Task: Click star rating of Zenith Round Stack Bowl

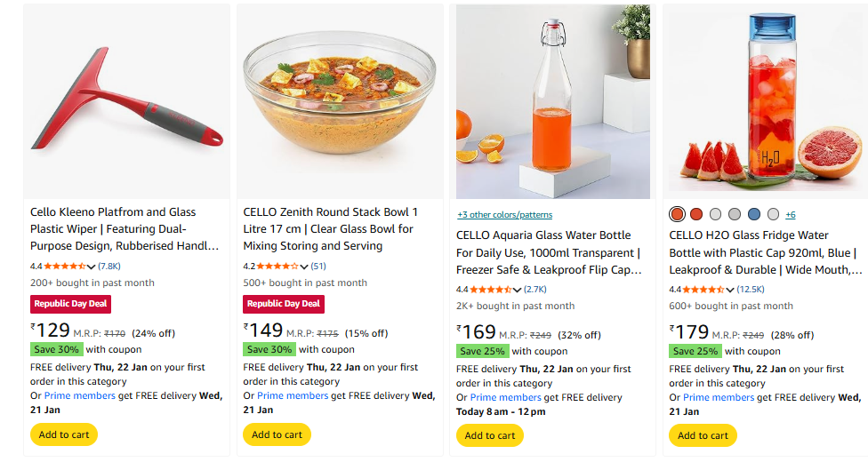Action: point(277,266)
